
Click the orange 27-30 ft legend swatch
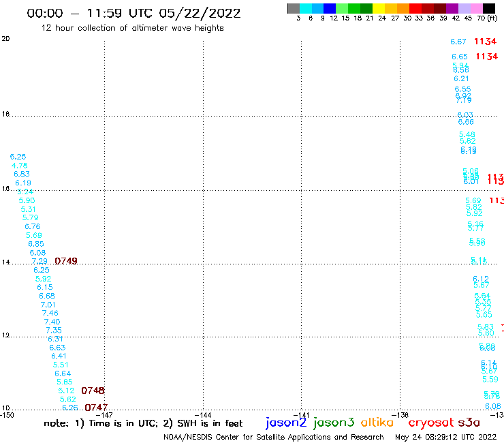pyautogui.click(x=403, y=8)
